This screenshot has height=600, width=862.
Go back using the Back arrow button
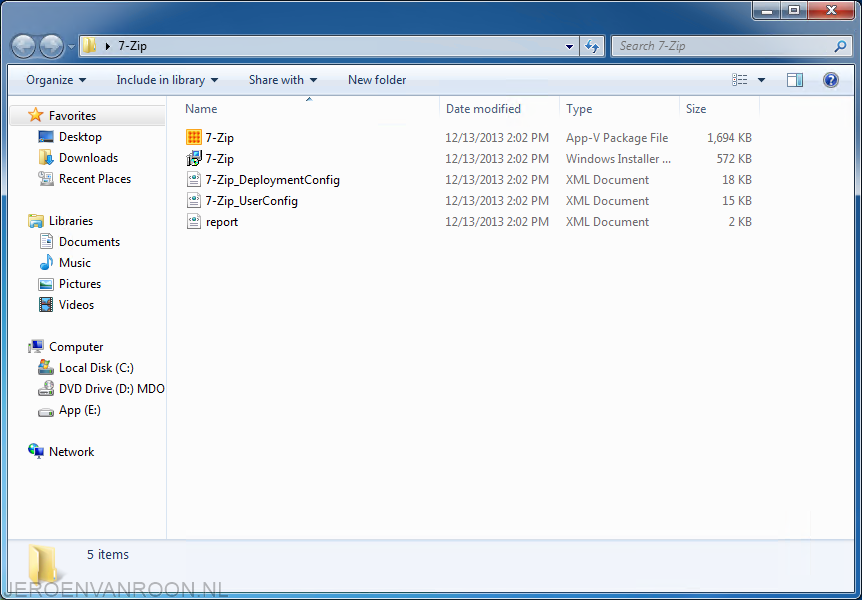[x=24, y=47]
